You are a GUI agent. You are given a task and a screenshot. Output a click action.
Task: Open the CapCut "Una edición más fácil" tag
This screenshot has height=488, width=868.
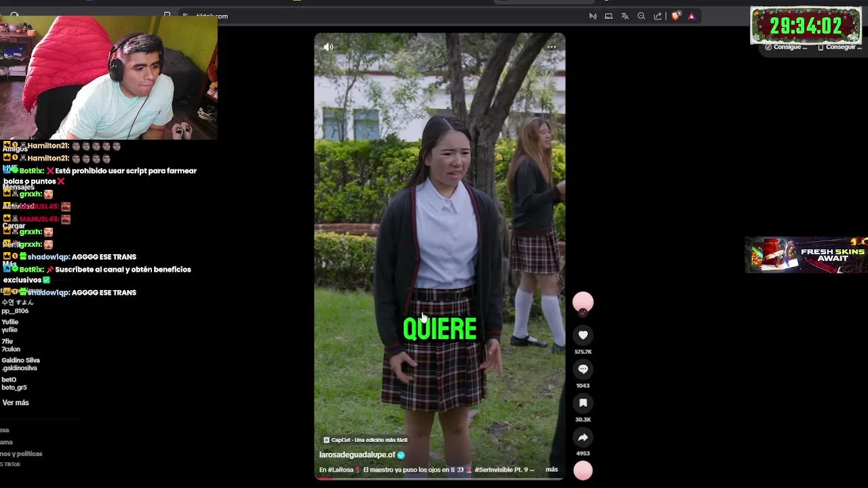[x=366, y=440]
